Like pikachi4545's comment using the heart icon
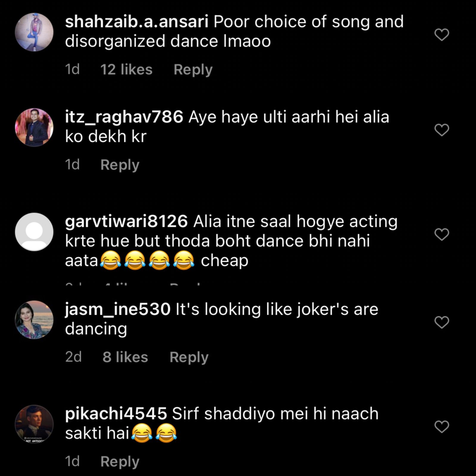 click(x=442, y=426)
